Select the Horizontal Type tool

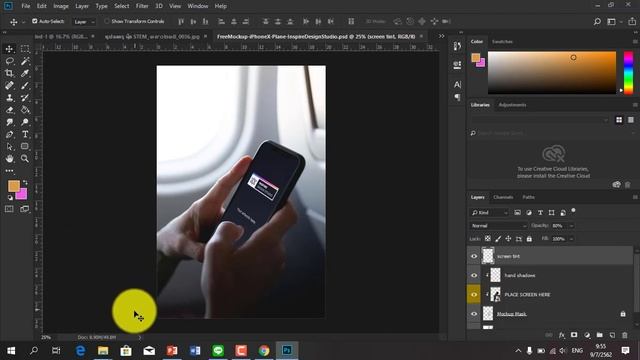(x=25, y=134)
